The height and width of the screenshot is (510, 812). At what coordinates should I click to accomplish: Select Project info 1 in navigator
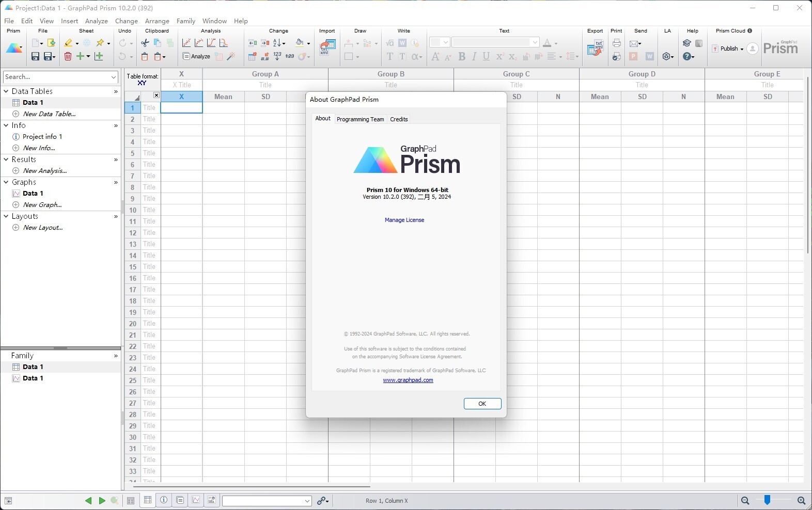[42, 137]
